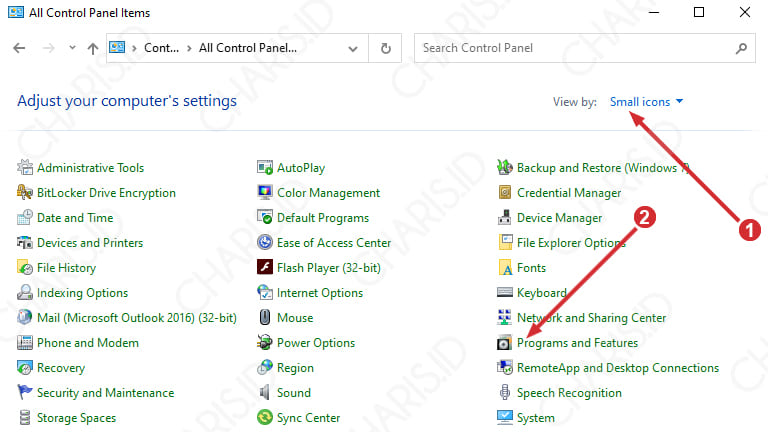
Task: Maximize the Control Panel window
Action: click(x=699, y=12)
